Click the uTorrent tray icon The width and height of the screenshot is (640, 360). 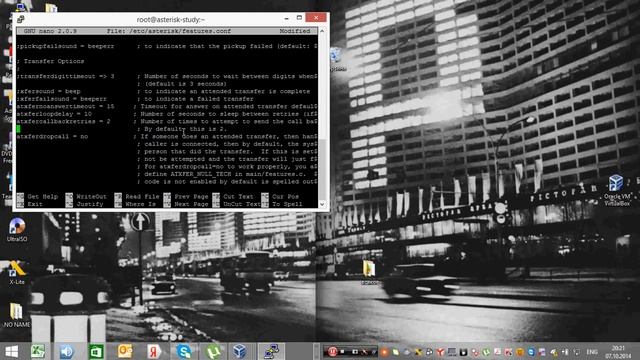[x=487, y=352]
